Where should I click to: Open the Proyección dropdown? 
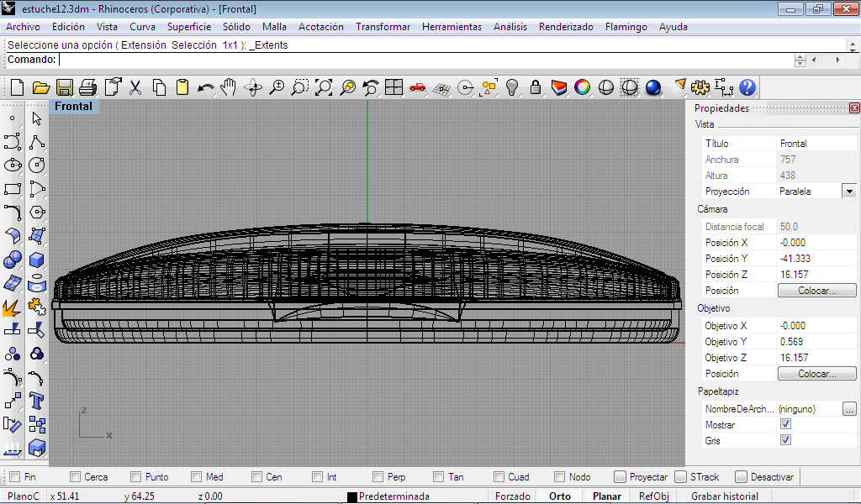pyautogui.click(x=848, y=192)
